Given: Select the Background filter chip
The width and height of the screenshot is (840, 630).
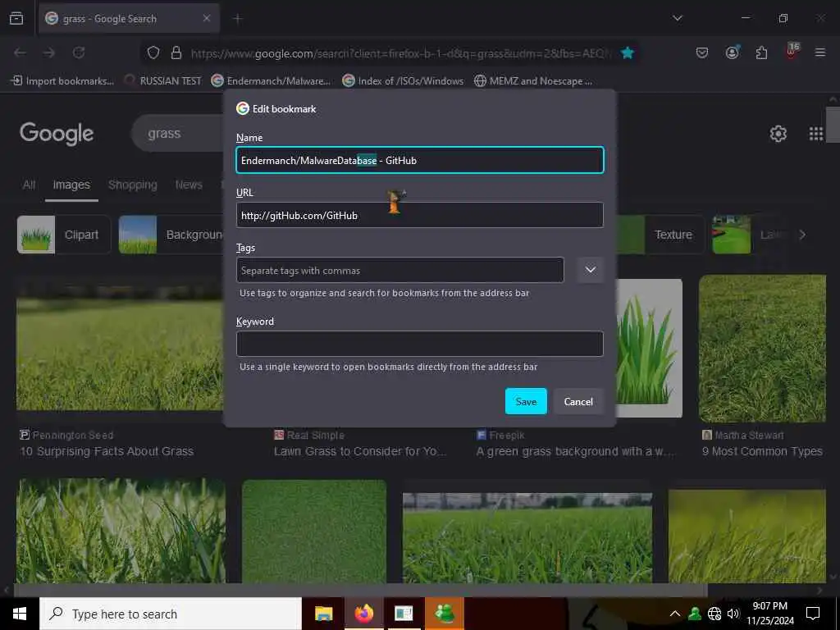Looking at the screenshot, I should (171, 235).
